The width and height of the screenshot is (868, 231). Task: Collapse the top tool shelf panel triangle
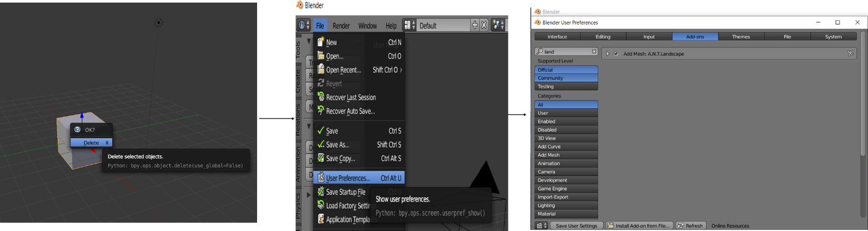308,41
